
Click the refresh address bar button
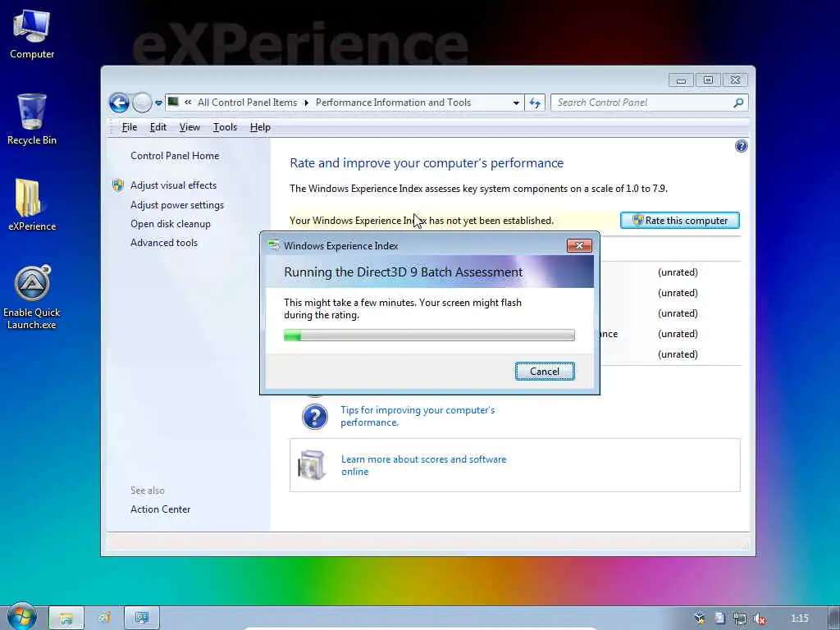pyautogui.click(x=535, y=103)
